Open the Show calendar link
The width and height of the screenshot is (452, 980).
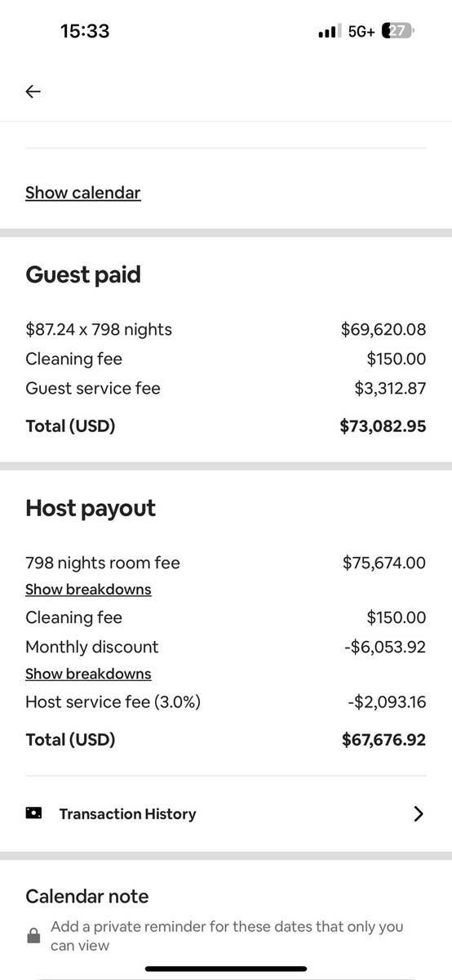[83, 193]
